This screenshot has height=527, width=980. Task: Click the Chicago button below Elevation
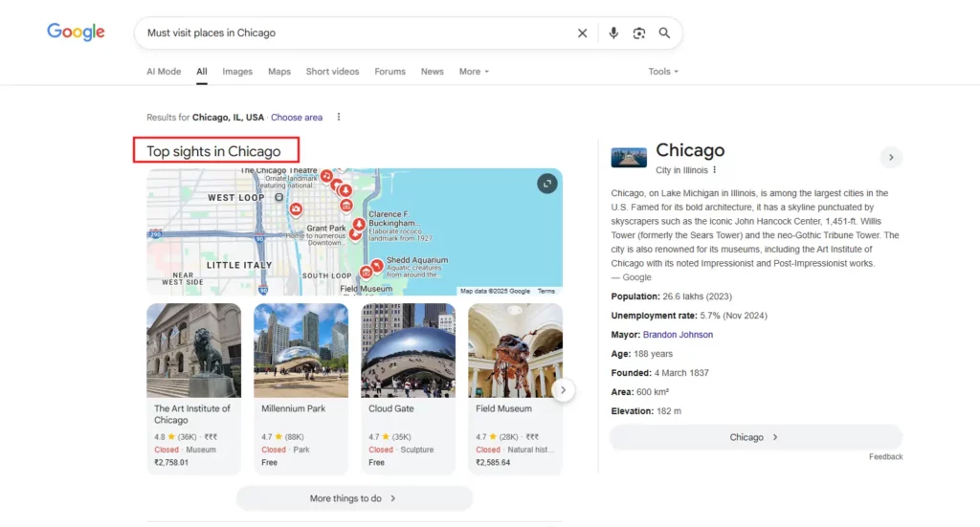click(x=756, y=437)
